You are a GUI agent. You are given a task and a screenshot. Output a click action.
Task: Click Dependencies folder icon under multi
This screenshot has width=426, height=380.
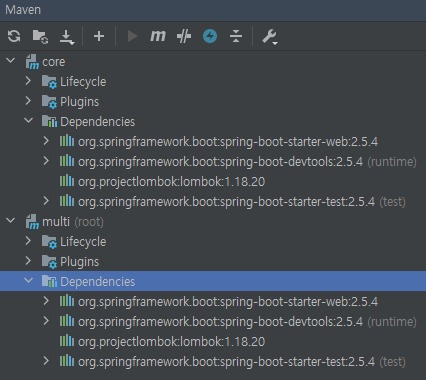[x=49, y=281]
